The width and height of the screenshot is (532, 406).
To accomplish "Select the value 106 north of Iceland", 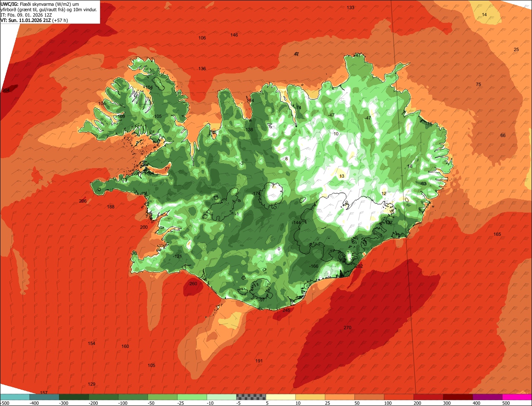I will click(x=202, y=38).
